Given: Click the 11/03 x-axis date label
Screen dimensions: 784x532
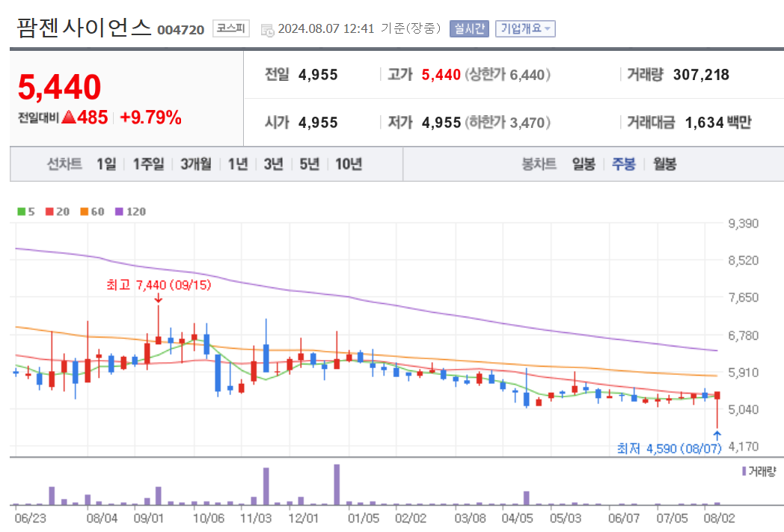Looking at the screenshot, I should 256,518.
